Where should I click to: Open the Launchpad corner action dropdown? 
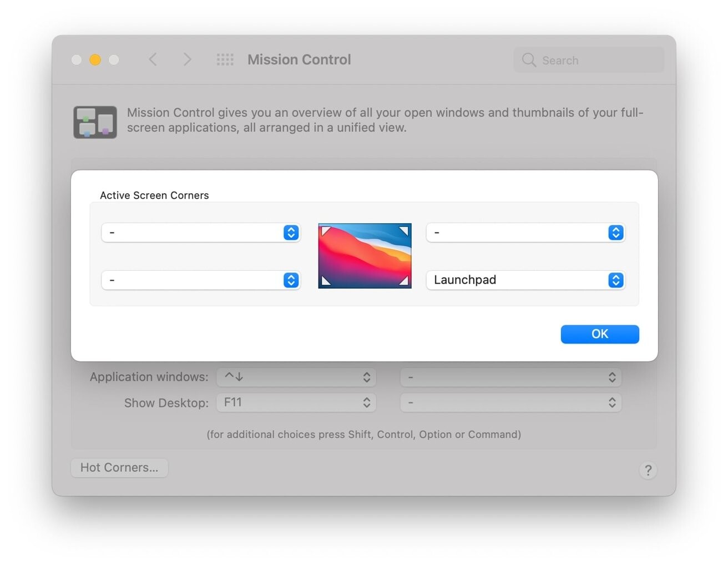[525, 280]
